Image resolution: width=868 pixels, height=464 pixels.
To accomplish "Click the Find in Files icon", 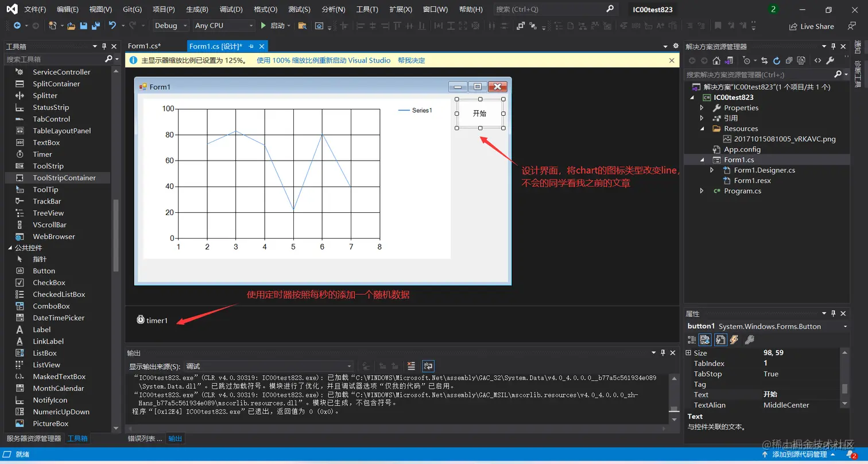I will tap(303, 26).
